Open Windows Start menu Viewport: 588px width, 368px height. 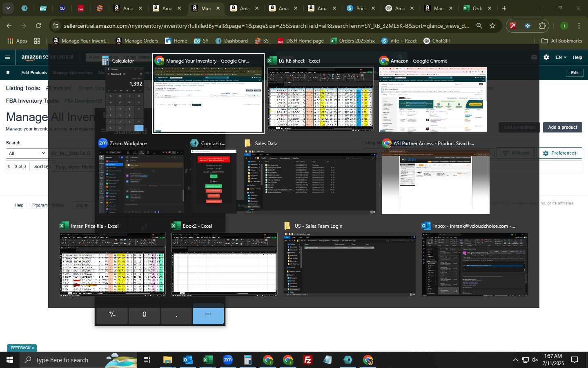coord(10,360)
